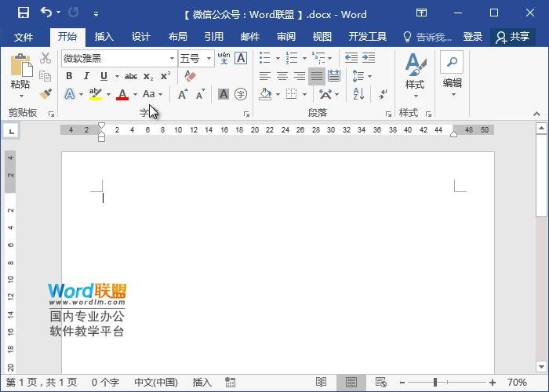549x392 pixels.
Task: Click the Increase Indent icon
Action: coord(369,58)
